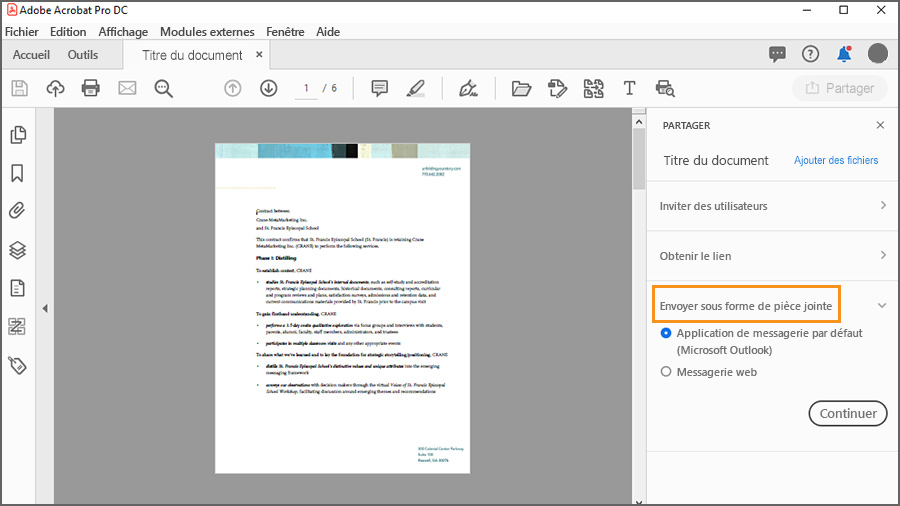Open the search magnifier tool
This screenshot has height=506, width=900.
164,88
